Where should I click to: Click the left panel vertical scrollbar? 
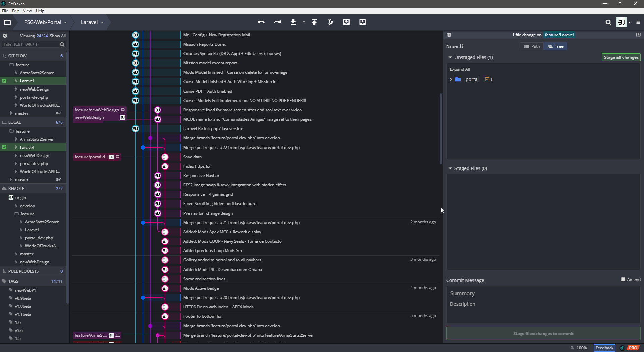68,178
